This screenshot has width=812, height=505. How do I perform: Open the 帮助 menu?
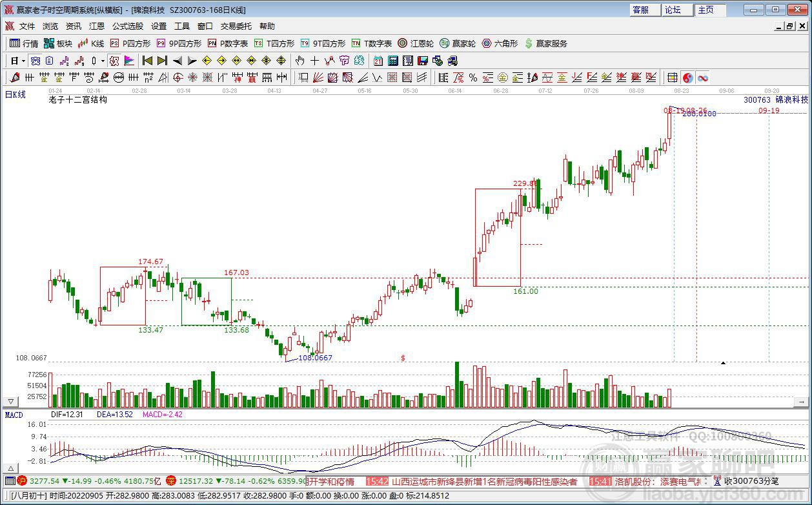point(267,26)
